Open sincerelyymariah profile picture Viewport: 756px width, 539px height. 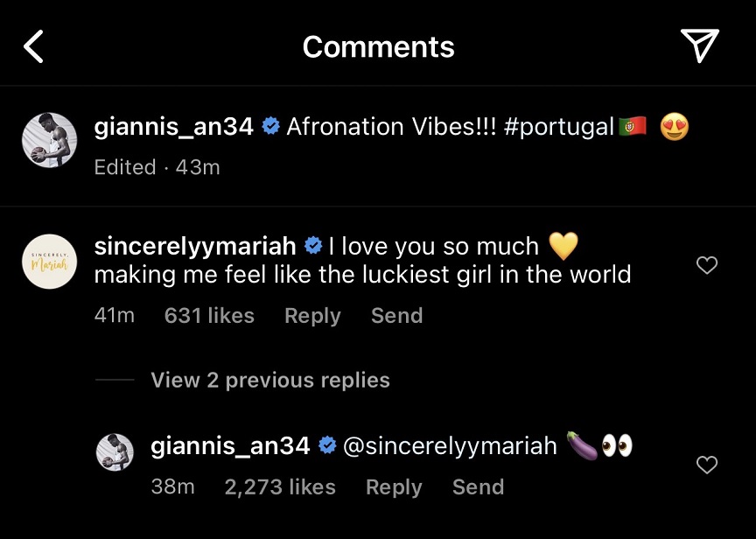pyautogui.click(x=49, y=261)
